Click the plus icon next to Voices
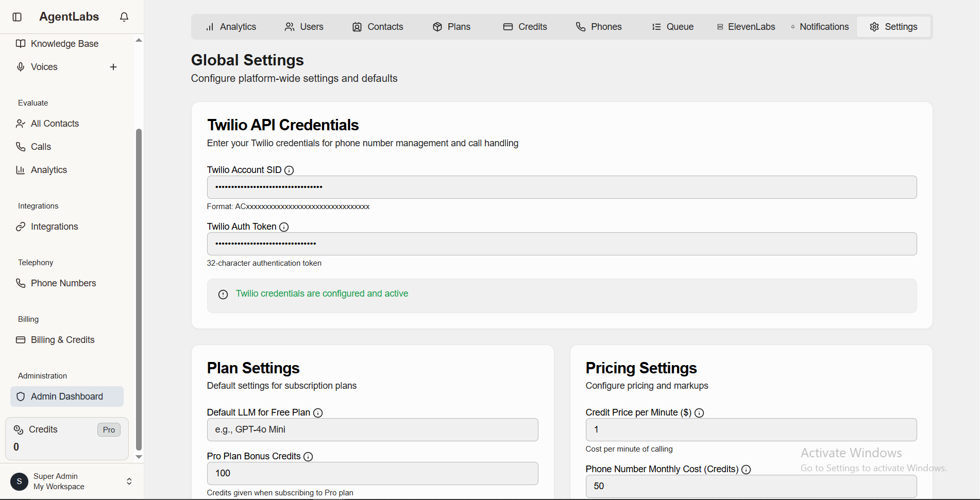 point(113,67)
